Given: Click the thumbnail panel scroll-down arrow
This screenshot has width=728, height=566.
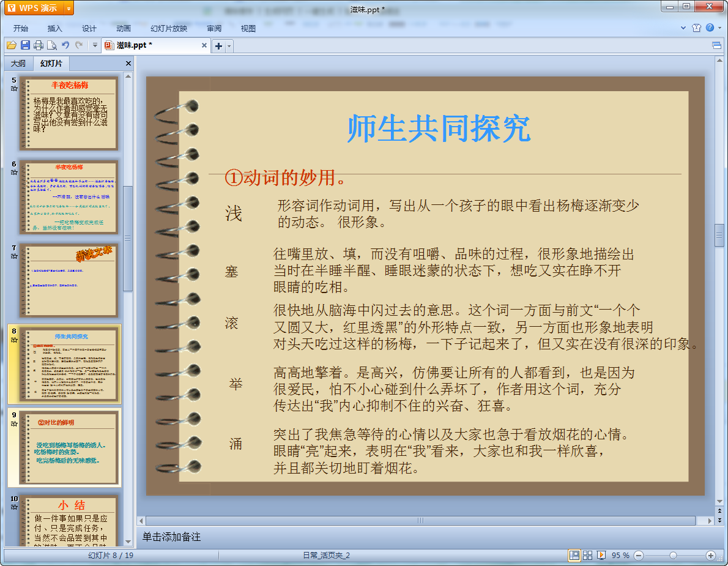Looking at the screenshot, I should [x=128, y=542].
